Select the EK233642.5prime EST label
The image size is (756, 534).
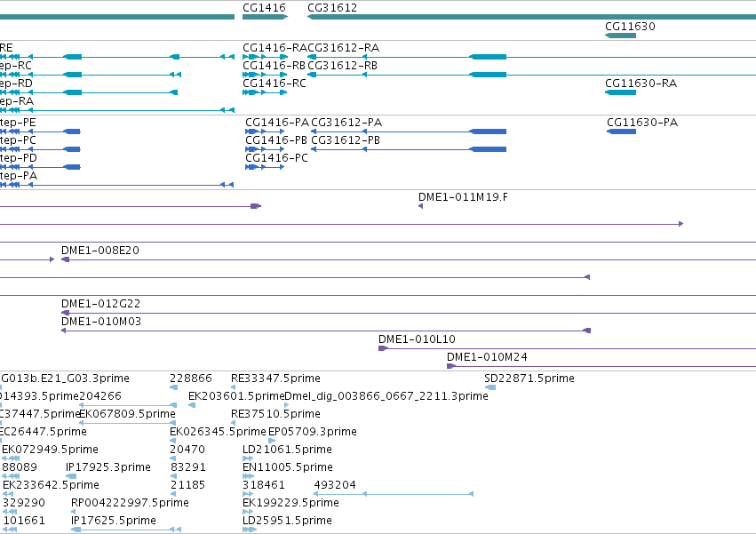pos(52,485)
